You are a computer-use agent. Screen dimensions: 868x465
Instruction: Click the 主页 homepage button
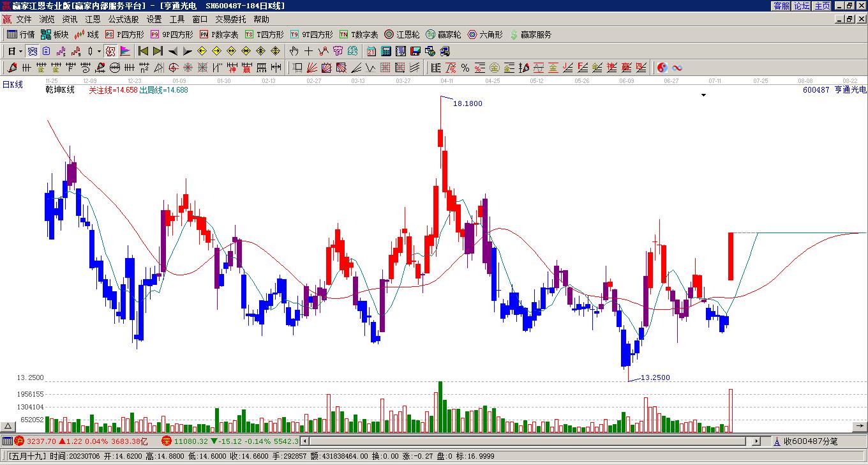point(823,6)
